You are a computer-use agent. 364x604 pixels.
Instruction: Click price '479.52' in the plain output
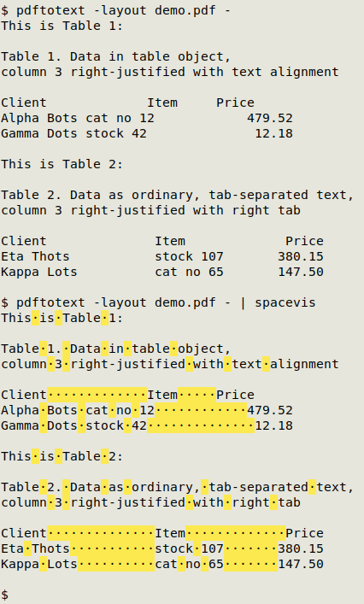click(270, 118)
